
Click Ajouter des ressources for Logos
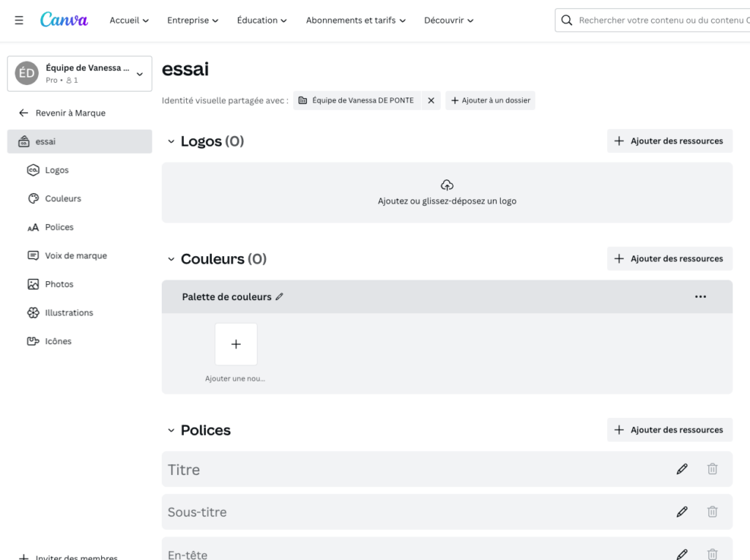pyautogui.click(x=669, y=141)
